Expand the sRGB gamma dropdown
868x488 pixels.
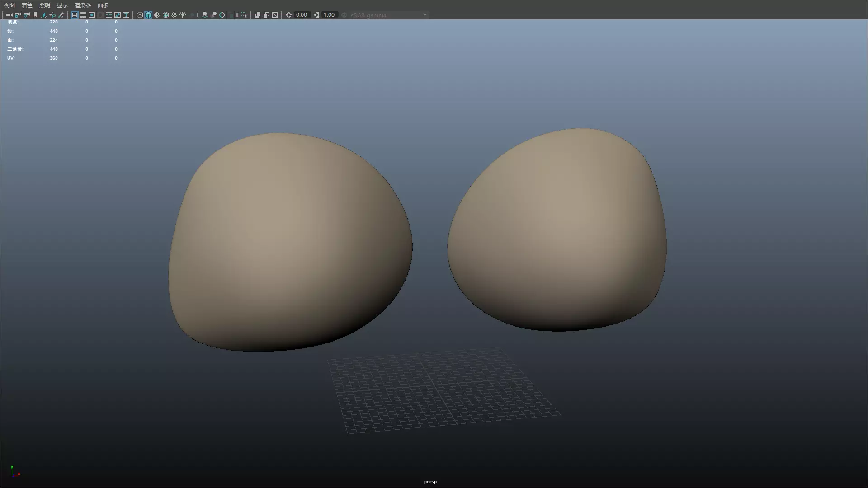point(425,15)
